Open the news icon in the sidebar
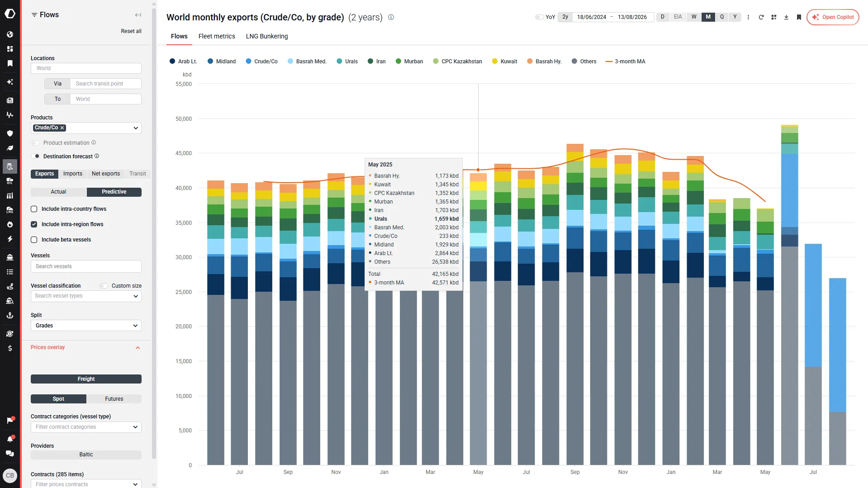 [x=10, y=100]
